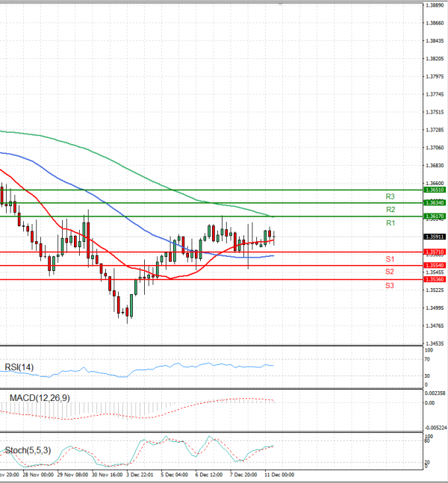Click the R2 resistance label
This screenshot has width=448, height=483.
[390, 210]
